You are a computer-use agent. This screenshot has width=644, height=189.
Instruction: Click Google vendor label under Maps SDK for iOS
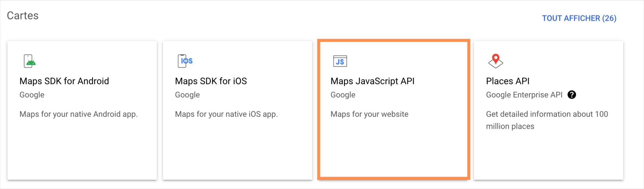click(187, 95)
